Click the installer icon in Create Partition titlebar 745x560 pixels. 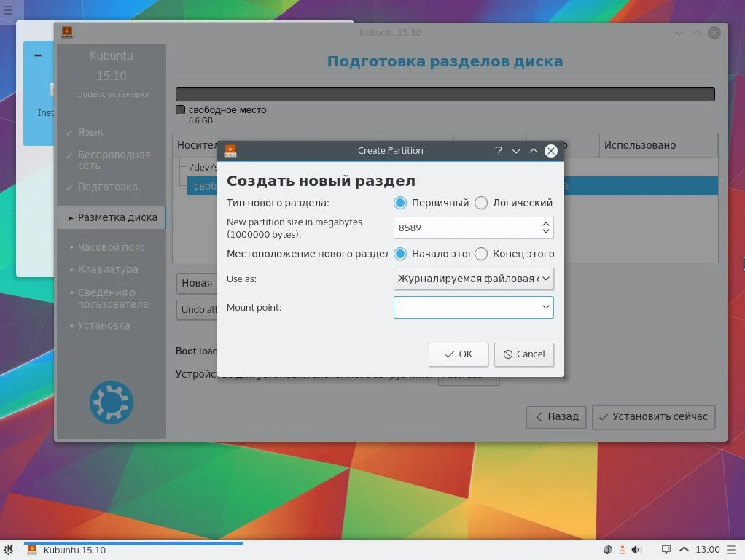point(230,151)
